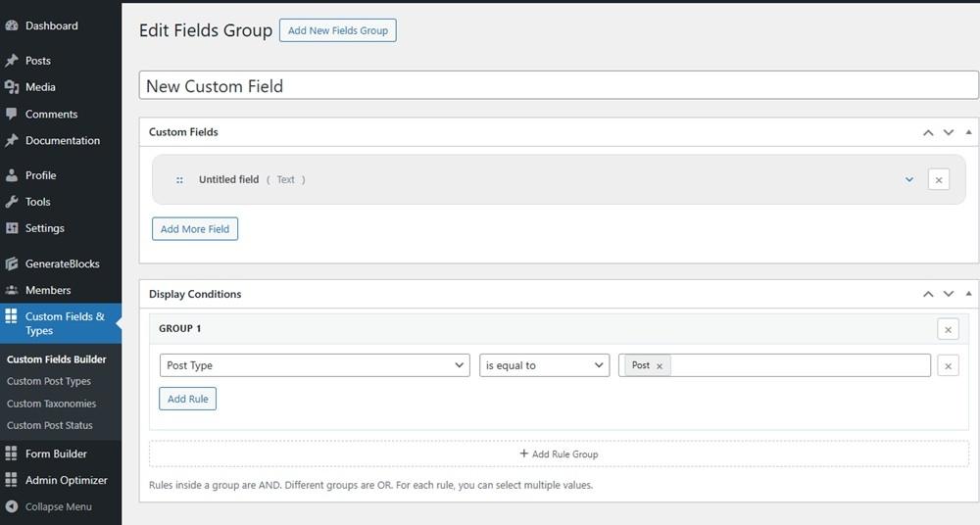Image resolution: width=980 pixels, height=525 pixels.
Task: Click the Add More Field button
Action: pyautogui.click(x=195, y=229)
